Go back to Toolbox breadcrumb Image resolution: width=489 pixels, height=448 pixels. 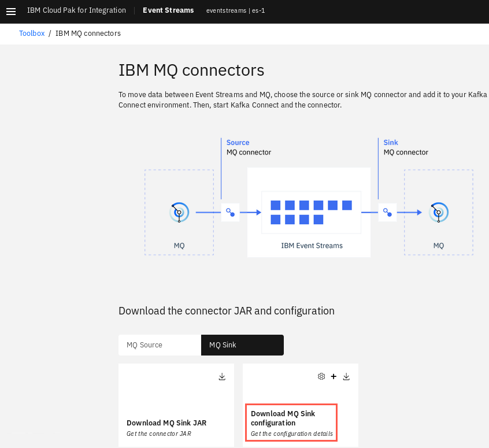pyautogui.click(x=32, y=34)
